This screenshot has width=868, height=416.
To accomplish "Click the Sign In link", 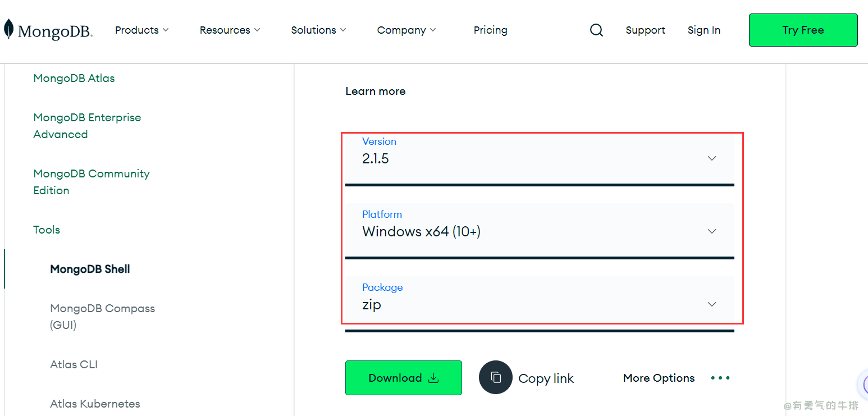I will (x=703, y=30).
